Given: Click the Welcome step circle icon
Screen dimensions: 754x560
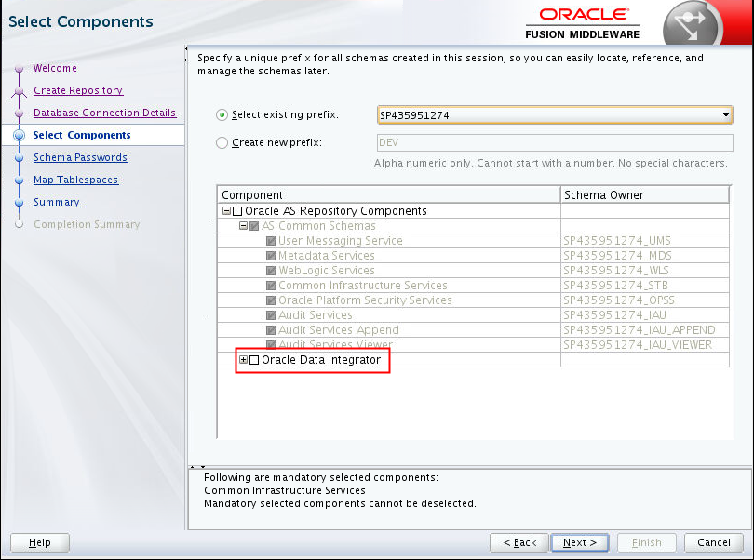Looking at the screenshot, I should click(20, 68).
